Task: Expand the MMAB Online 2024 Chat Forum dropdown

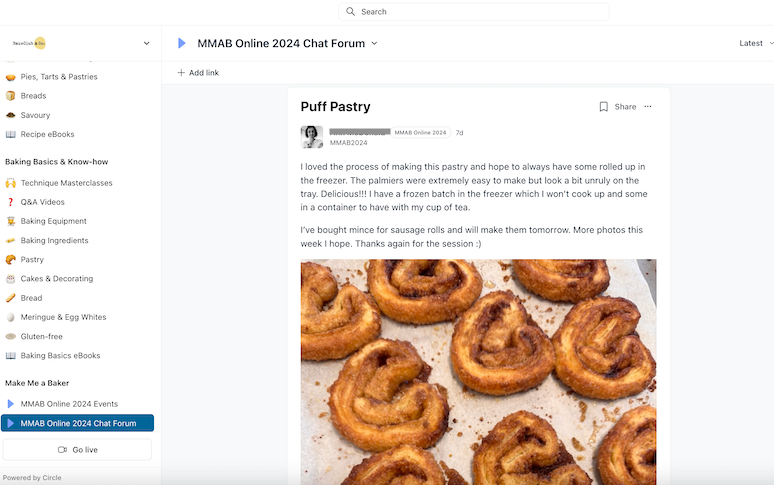Action: coord(374,43)
